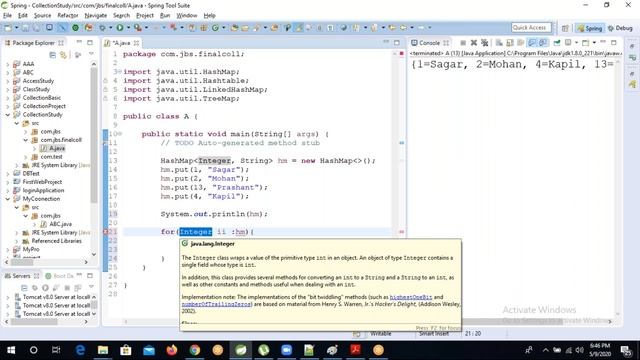The height and width of the screenshot is (360, 640).
Task: Click the green Run toolbar button
Action: point(120,28)
